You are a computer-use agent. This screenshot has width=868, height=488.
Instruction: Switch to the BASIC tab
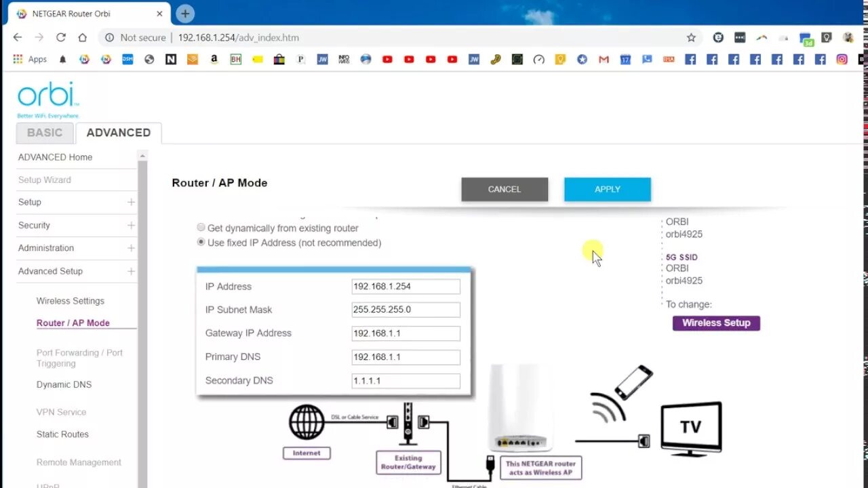(x=45, y=133)
